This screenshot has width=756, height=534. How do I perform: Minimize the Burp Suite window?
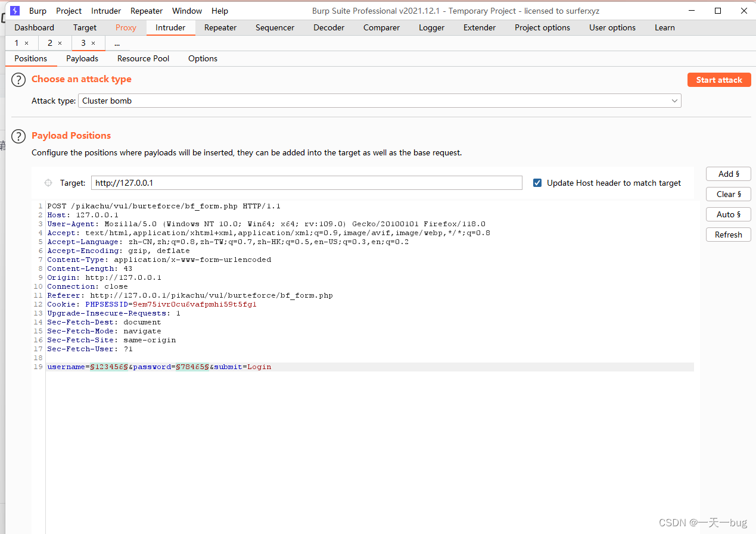point(692,11)
